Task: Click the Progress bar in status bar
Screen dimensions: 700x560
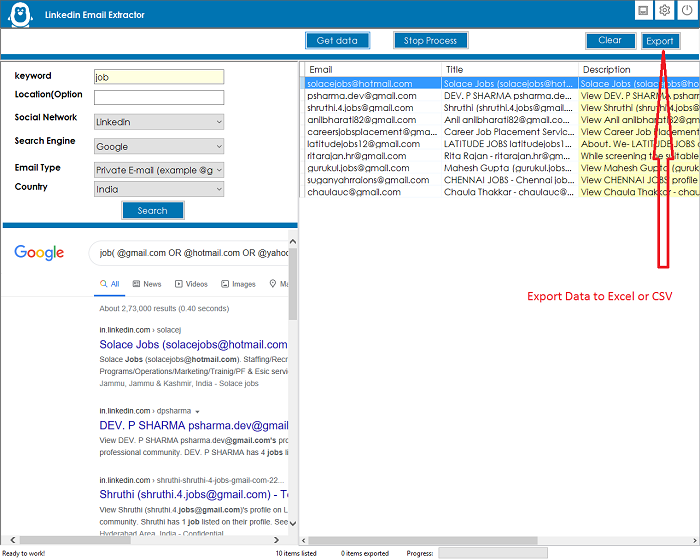Action: (x=493, y=553)
